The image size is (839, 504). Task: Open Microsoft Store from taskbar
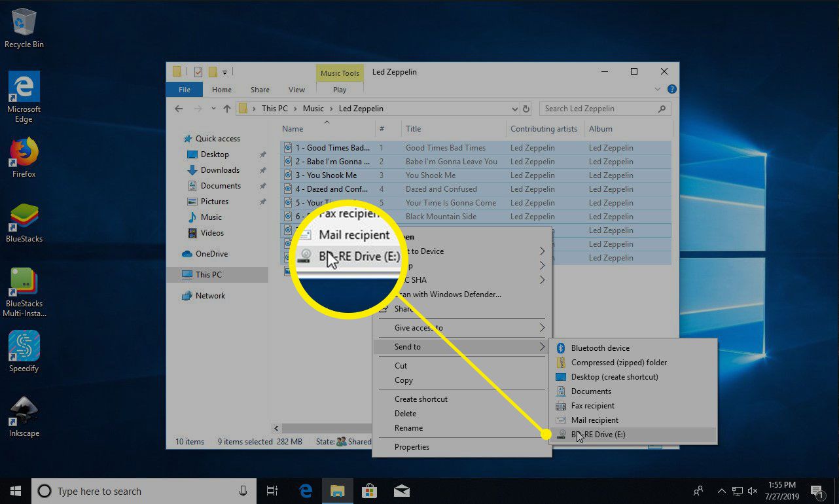click(369, 491)
